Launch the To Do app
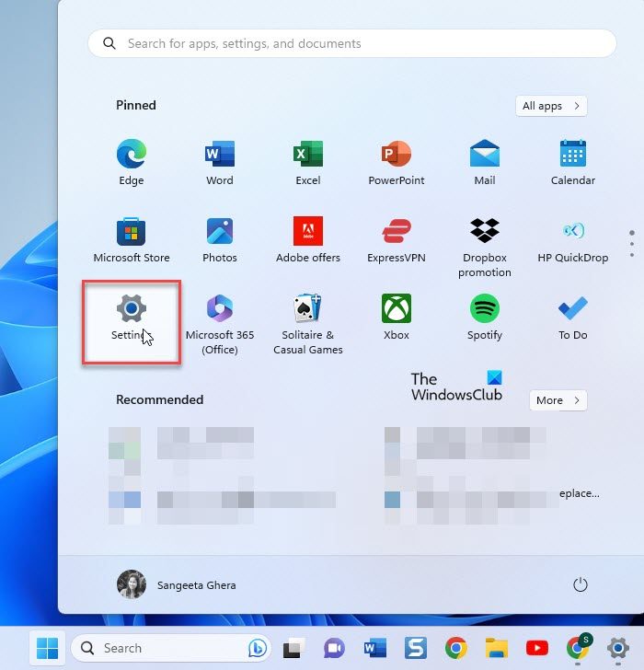 point(573,308)
